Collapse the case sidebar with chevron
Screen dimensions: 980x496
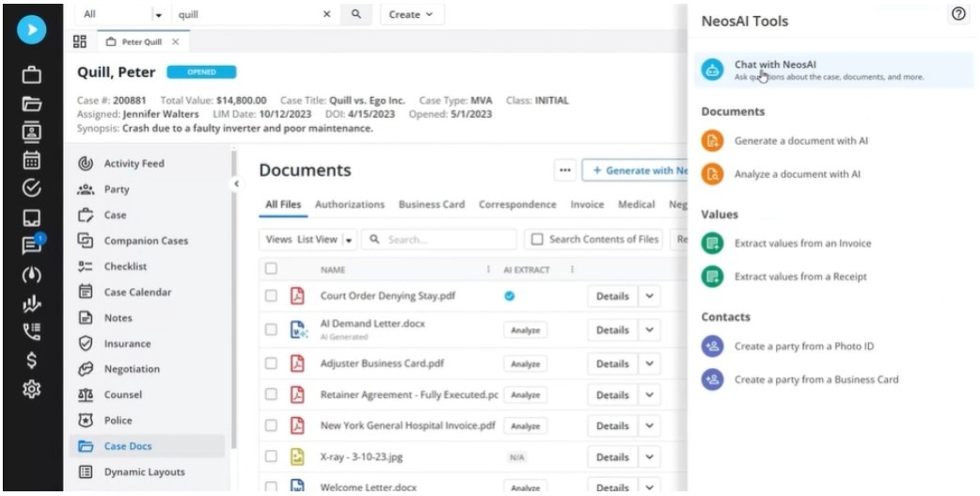pyautogui.click(x=236, y=184)
